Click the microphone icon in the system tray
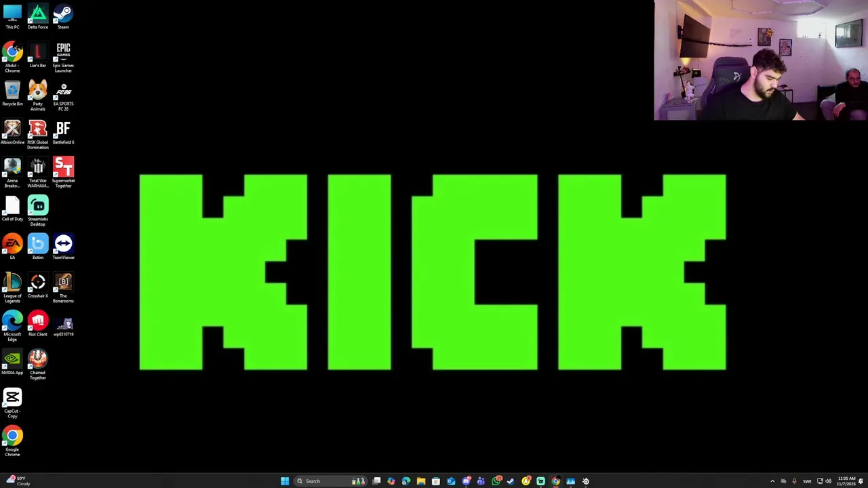This screenshot has height=488, width=868. [x=795, y=481]
